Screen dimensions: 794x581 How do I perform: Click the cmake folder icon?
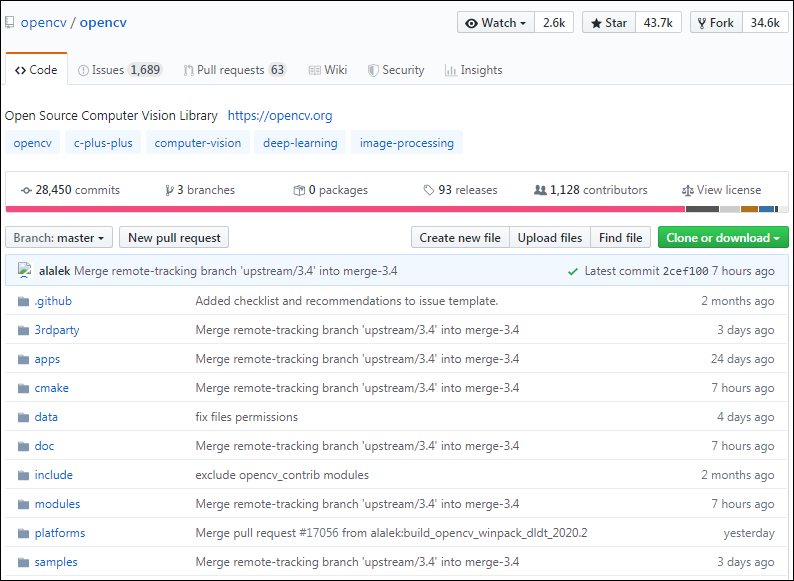tap(23, 388)
